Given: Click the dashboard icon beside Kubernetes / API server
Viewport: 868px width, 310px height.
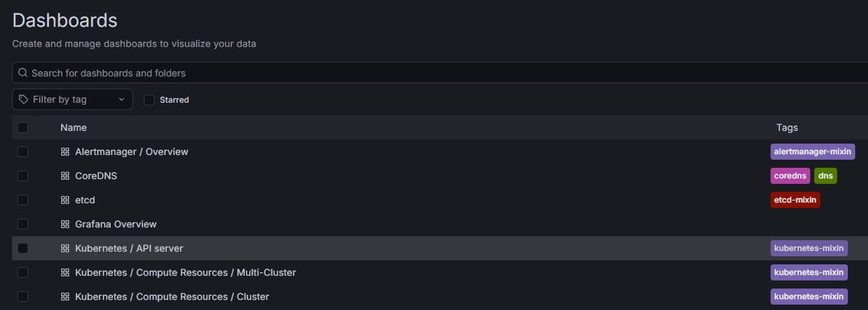Looking at the screenshot, I should click(x=65, y=248).
